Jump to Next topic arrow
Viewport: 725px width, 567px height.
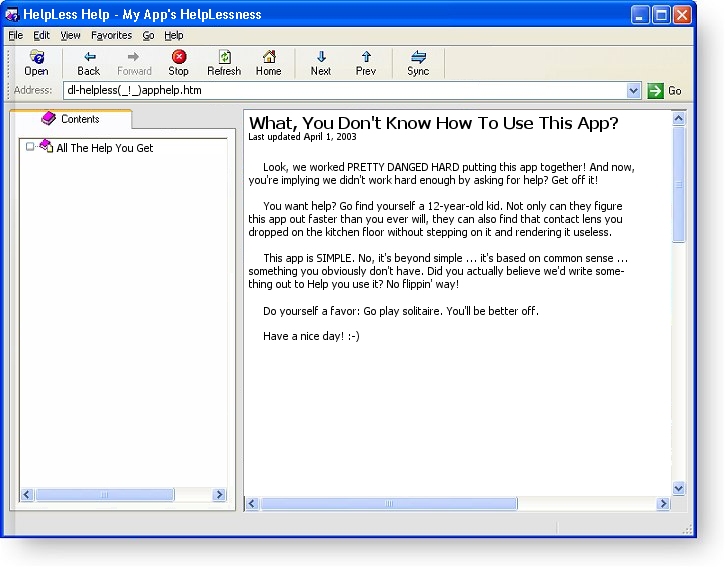click(x=321, y=58)
